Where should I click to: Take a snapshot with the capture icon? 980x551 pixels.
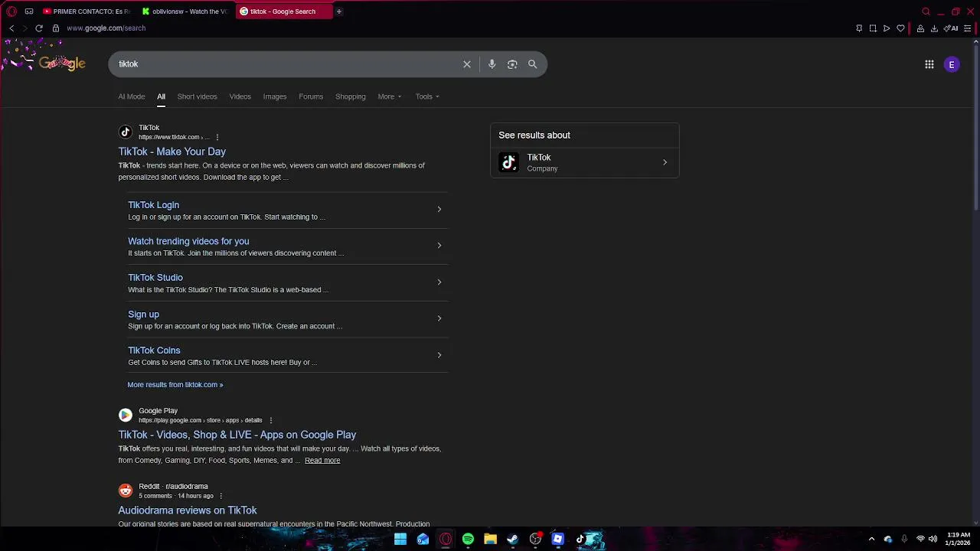(x=873, y=28)
